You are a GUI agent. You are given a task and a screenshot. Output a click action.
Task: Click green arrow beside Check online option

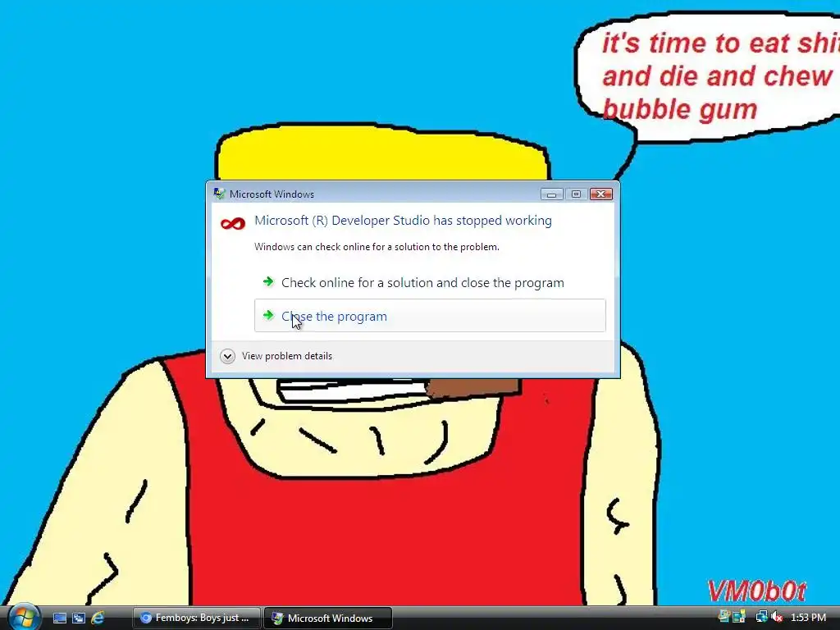point(268,281)
